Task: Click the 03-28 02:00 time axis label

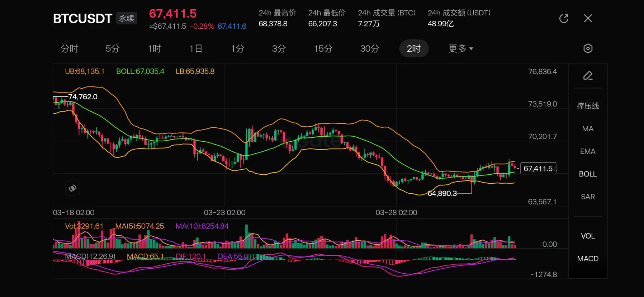Action: pos(396,212)
